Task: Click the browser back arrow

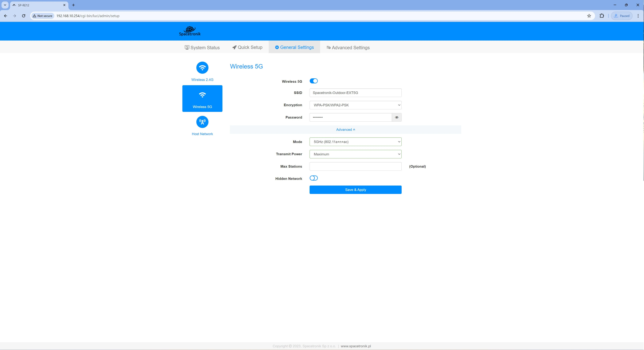Action: (x=6, y=16)
